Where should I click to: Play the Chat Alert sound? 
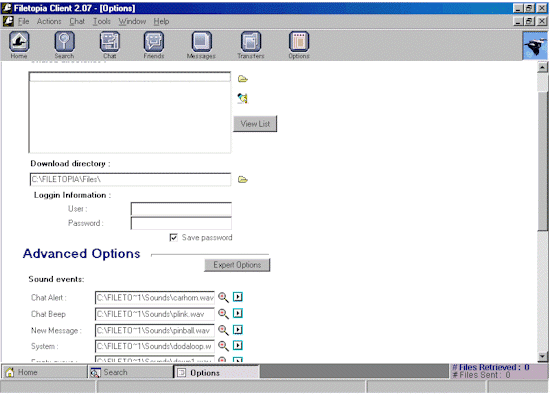[x=238, y=297]
